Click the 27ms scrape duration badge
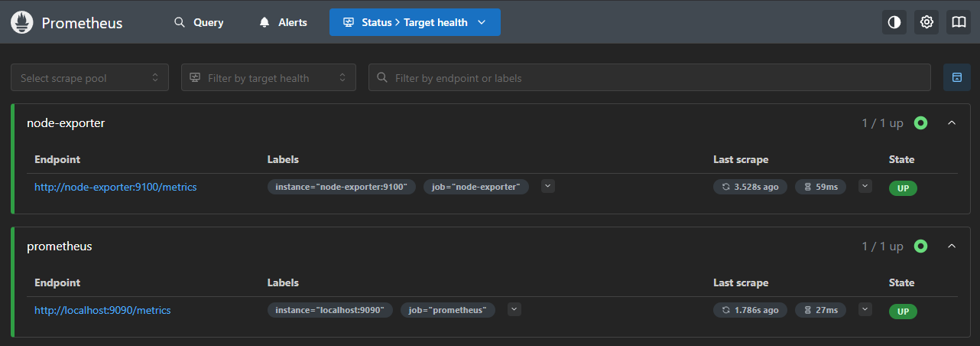This screenshot has height=346, width=980. (x=820, y=310)
